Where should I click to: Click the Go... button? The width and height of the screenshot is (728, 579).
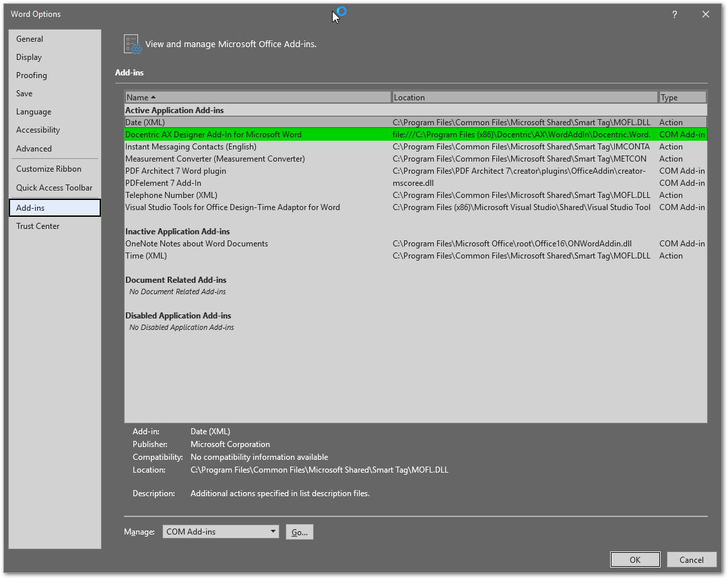[x=300, y=532]
